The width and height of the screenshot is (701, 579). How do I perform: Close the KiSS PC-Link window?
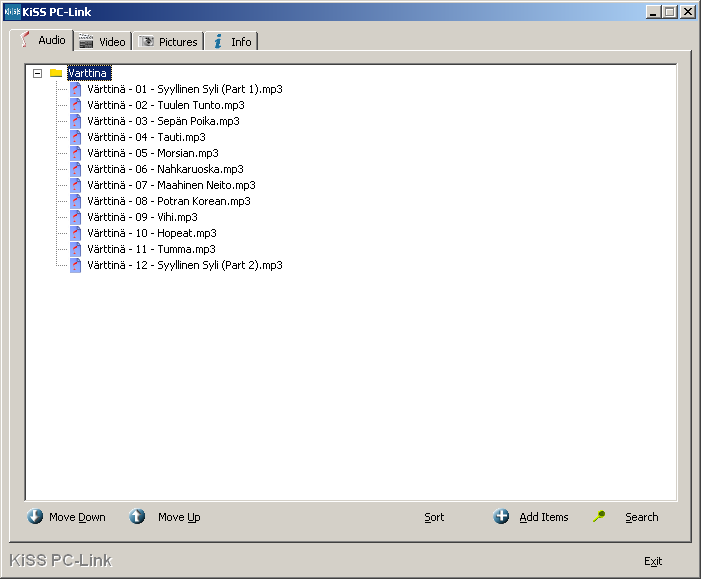pos(688,12)
